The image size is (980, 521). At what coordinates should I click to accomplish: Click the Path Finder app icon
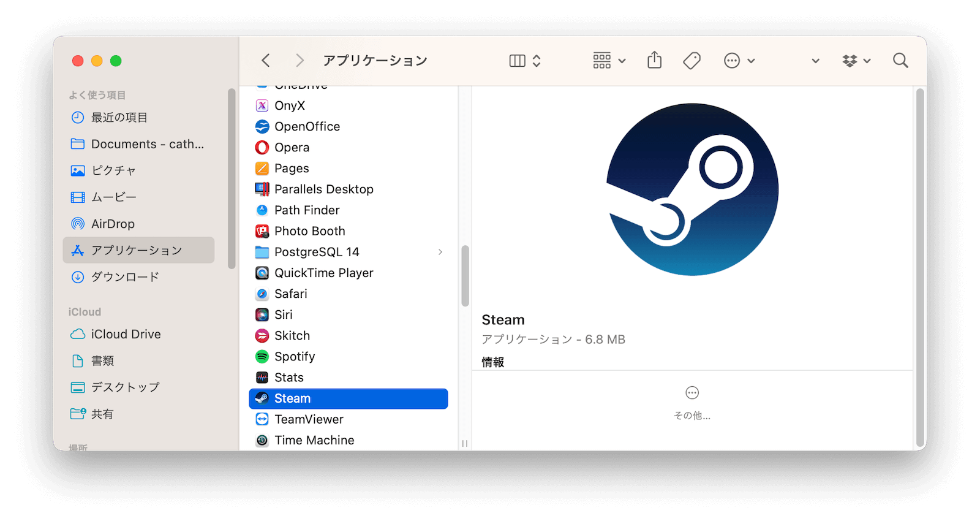(x=262, y=210)
